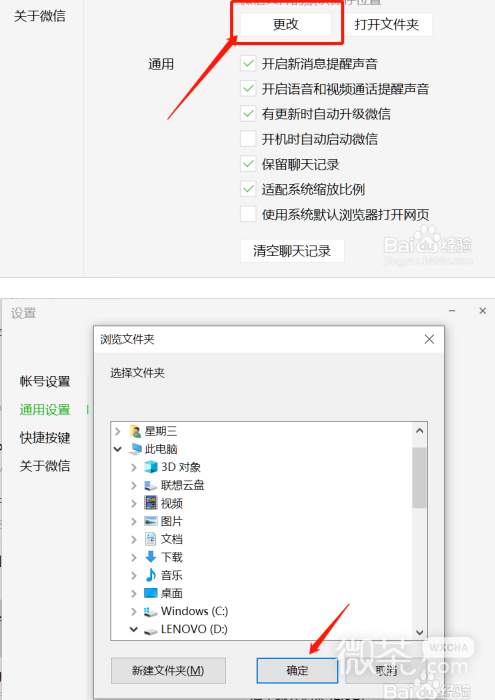Create folder via 新建文件夹(M) button
This screenshot has height=700, width=495.
168,670
